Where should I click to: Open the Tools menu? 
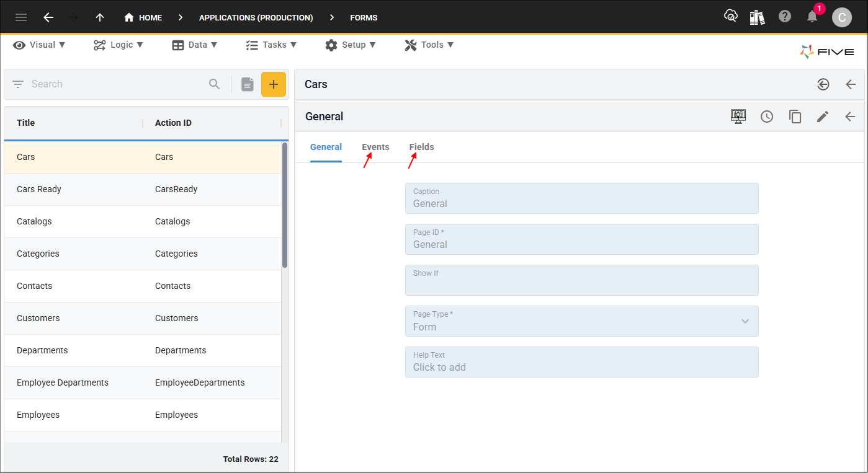tap(429, 45)
